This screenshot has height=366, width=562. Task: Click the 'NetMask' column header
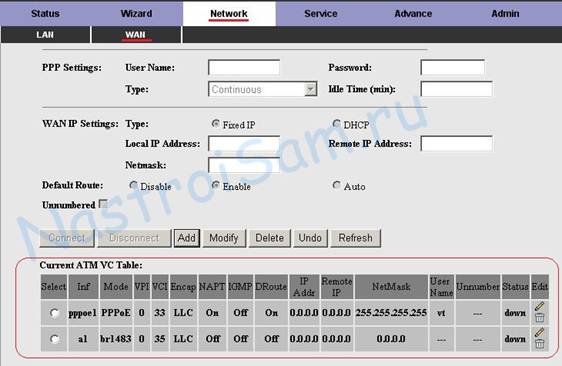pyautogui.click(x=391, y=287)
